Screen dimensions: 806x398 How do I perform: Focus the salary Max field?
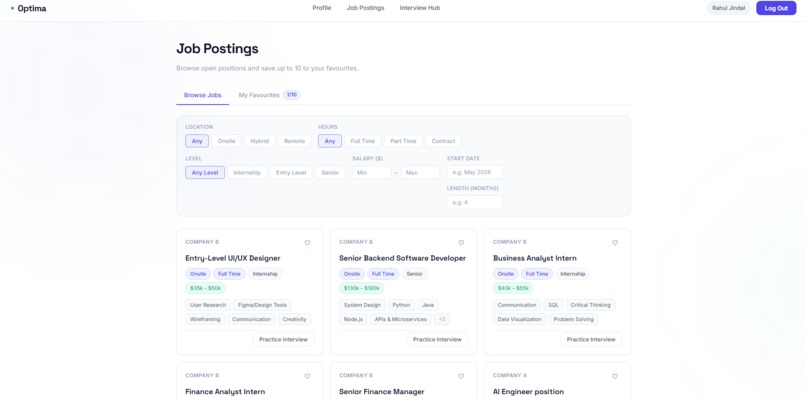click(x=420, y=173)
